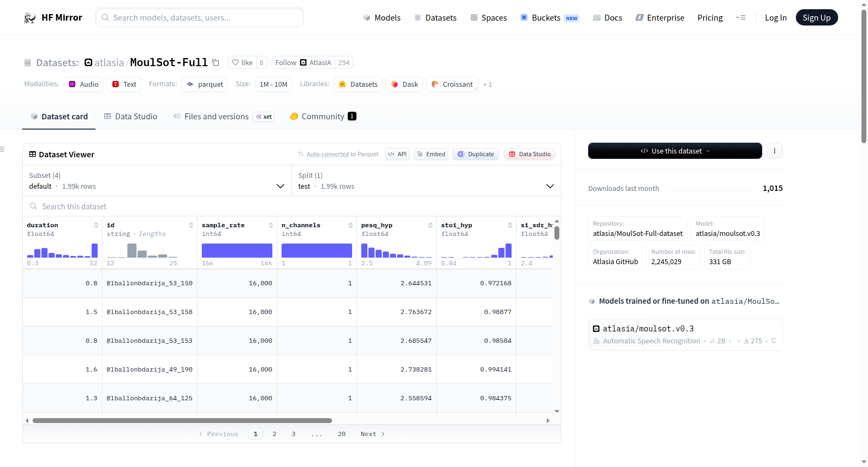Expand the +1 more libraries indicator
The height and width of the screenshot is (467, 868).
487,84
